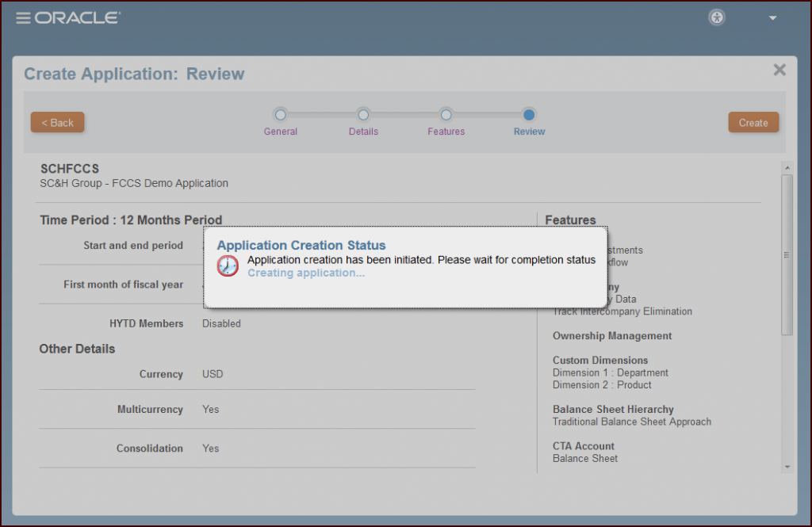Click the Other Details heading
812x527 pixels.
point(77,349)
